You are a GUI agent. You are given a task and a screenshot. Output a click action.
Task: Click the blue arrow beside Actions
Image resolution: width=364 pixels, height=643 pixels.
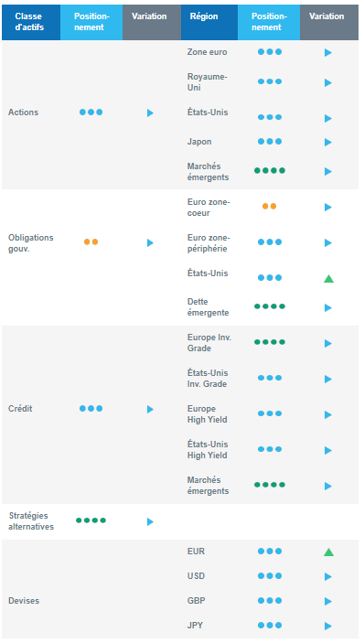coord(150,113)
